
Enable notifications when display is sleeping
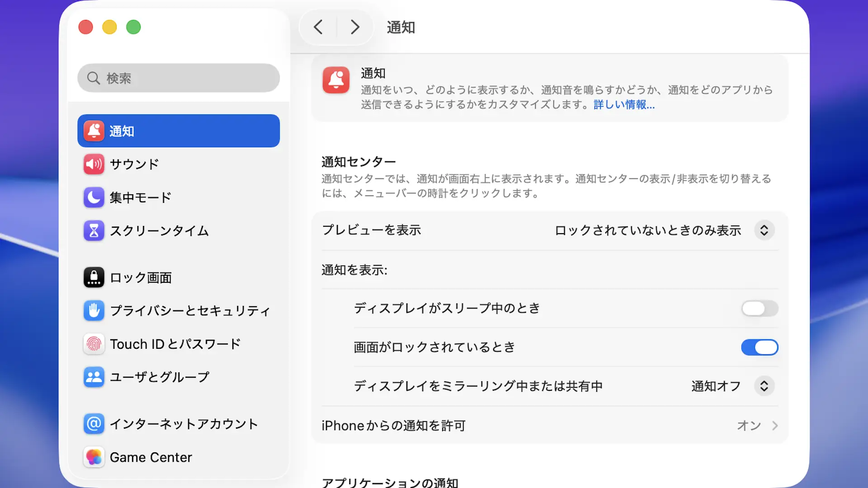point(759,309)
